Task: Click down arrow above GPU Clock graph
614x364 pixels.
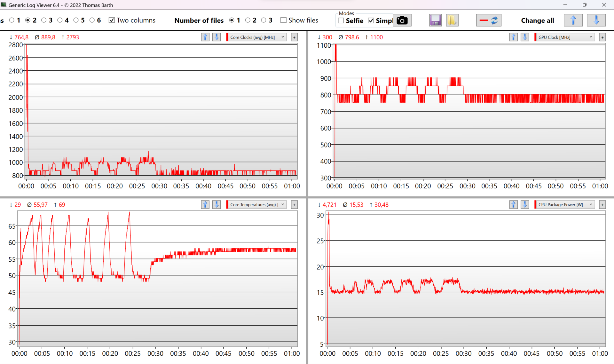Action: pyautogui.click(x=524, y=37)
